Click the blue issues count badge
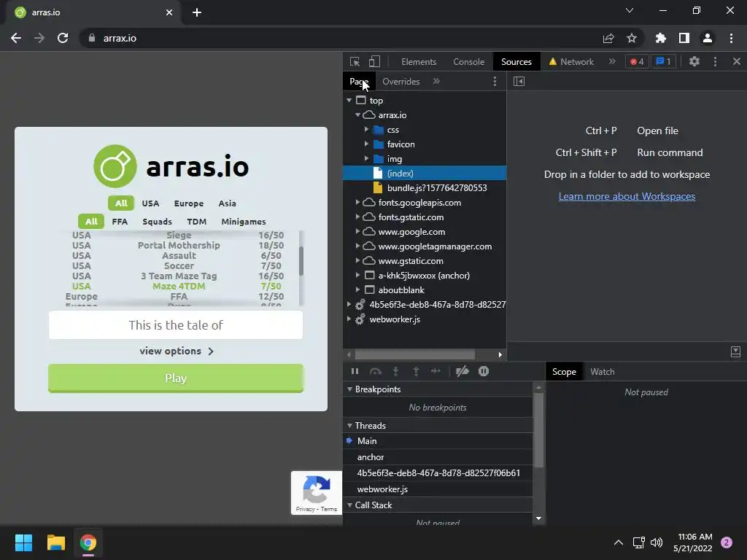The width and height of the screenshot is (747, 560). click(x=663, y=61)
